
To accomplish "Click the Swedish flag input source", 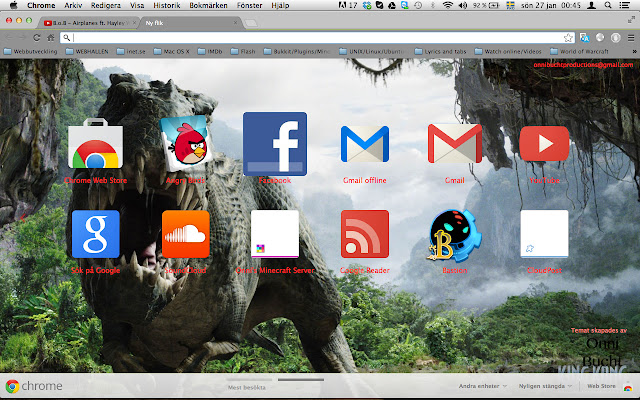I will pyautogui.click(x=510, y=5).
